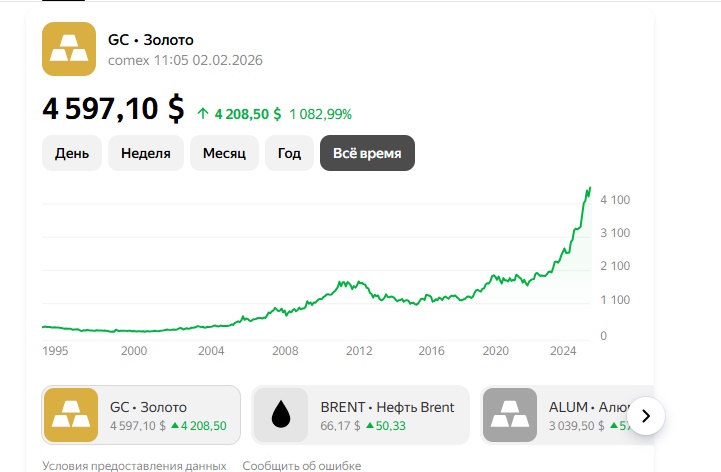Screen dimensions: 721x472
Task: Show next commodities with right chevron
Action: [646, 416]
